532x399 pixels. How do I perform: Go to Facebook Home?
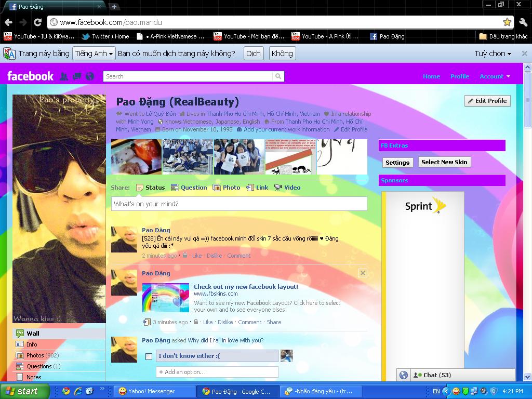pos(431,76)
